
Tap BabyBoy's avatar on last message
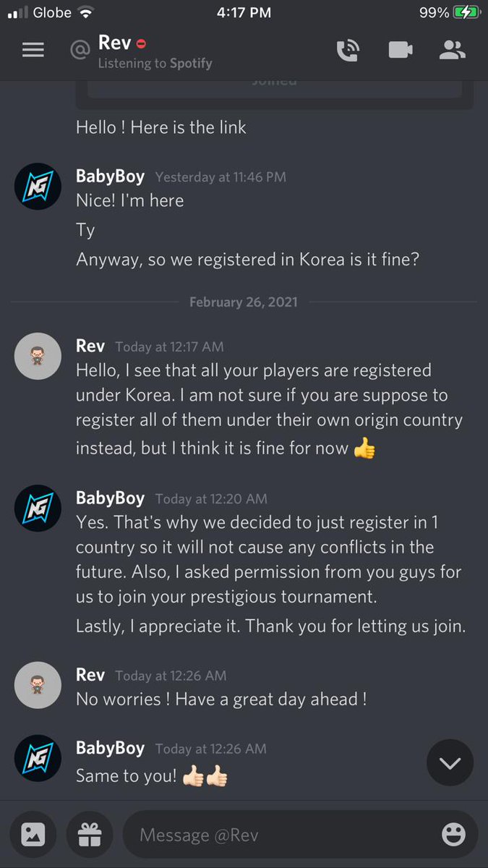38,757
